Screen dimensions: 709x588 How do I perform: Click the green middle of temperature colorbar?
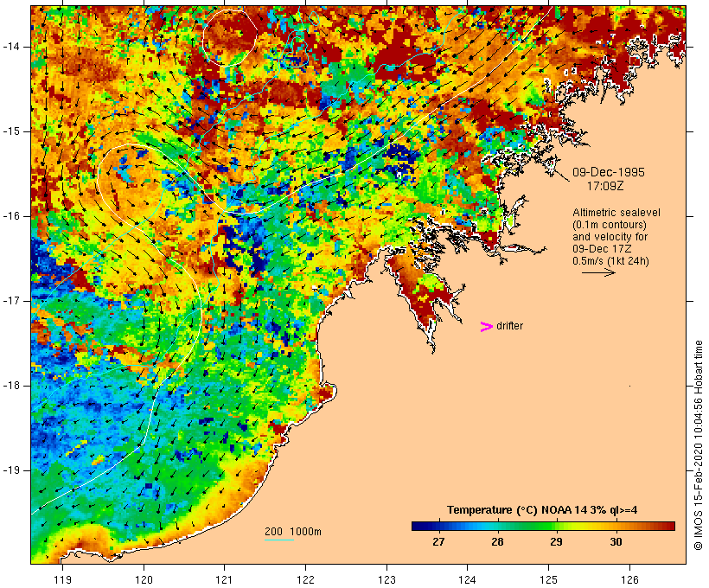click(543, 526)
